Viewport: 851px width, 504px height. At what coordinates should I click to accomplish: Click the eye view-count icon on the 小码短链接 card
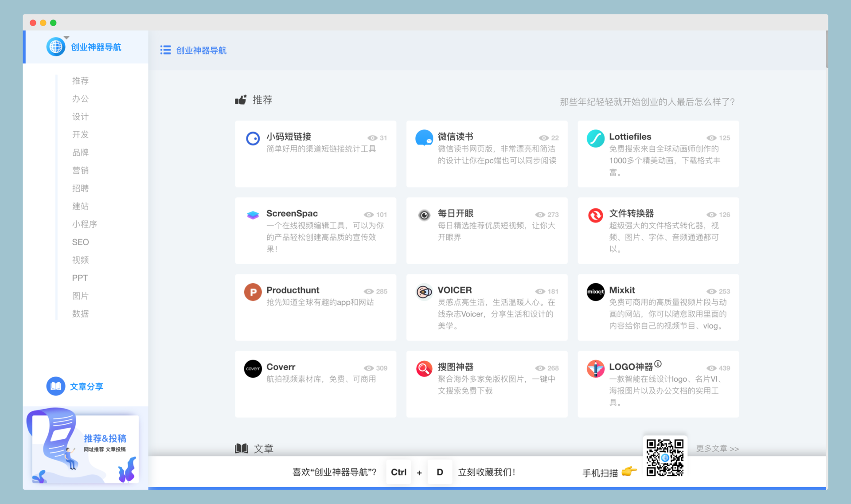[x=372, y=138]
